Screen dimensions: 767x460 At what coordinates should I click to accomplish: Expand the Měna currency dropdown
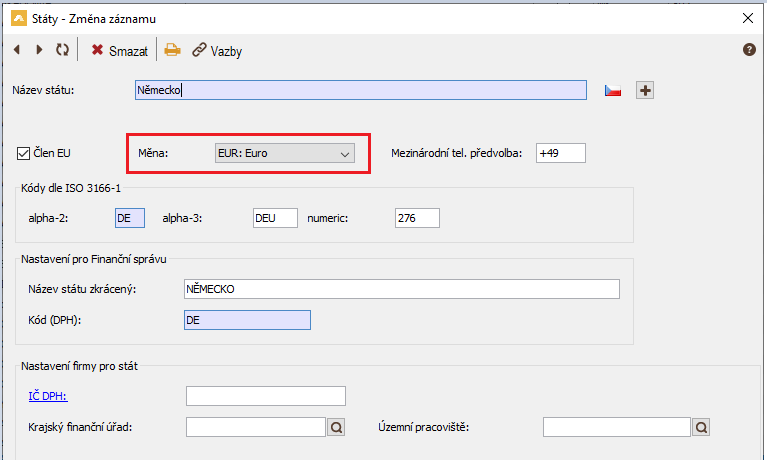[285, 153]
